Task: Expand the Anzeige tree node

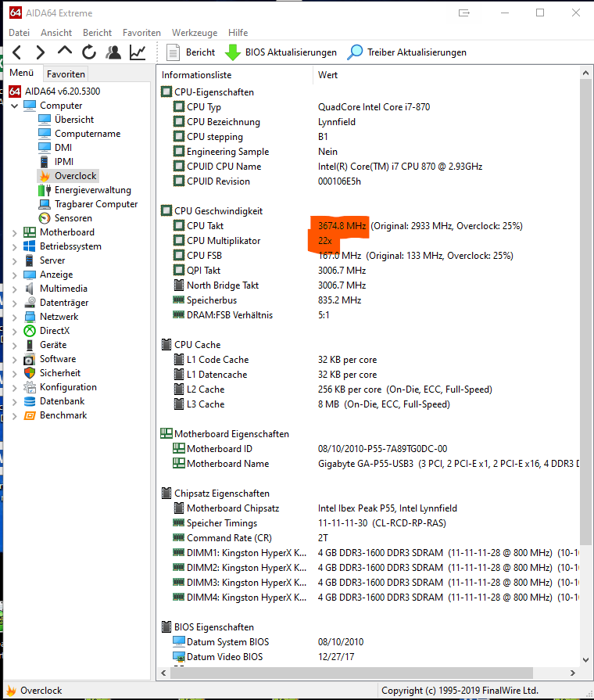Action: 14,275
